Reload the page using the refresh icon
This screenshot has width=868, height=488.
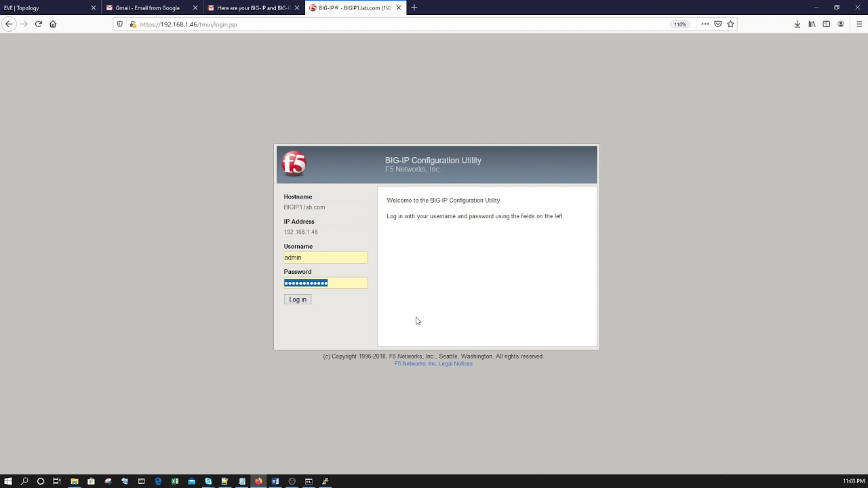click(x=39, y=24)
